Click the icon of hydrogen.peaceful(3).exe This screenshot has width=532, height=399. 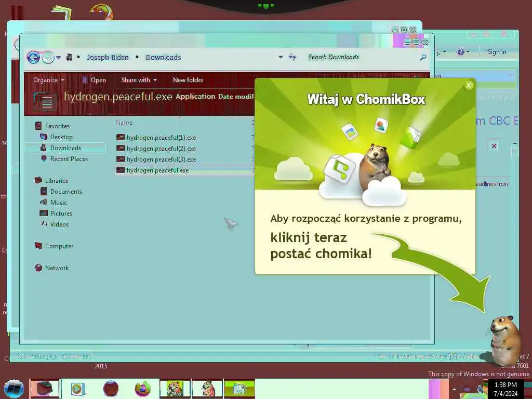[121, 159]
